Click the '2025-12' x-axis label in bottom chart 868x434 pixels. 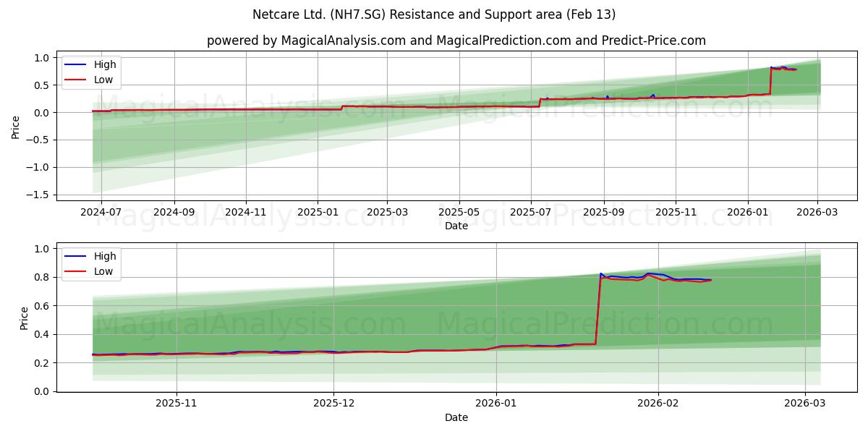tap(334, 405)
